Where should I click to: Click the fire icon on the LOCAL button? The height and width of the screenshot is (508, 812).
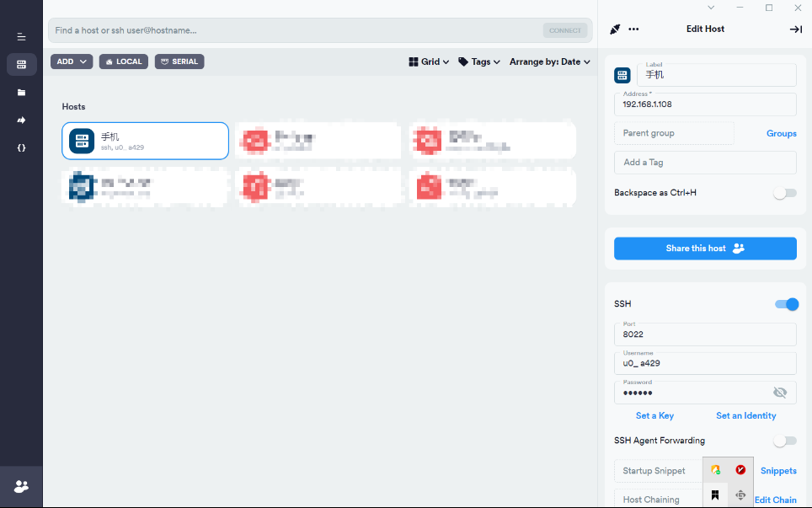point(110,61)
